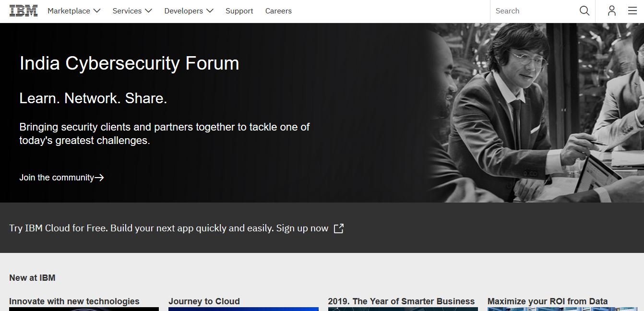Screen dimensions: 644x311
Task: Expand the Marketplace dropdown
Action: [74, 11]
